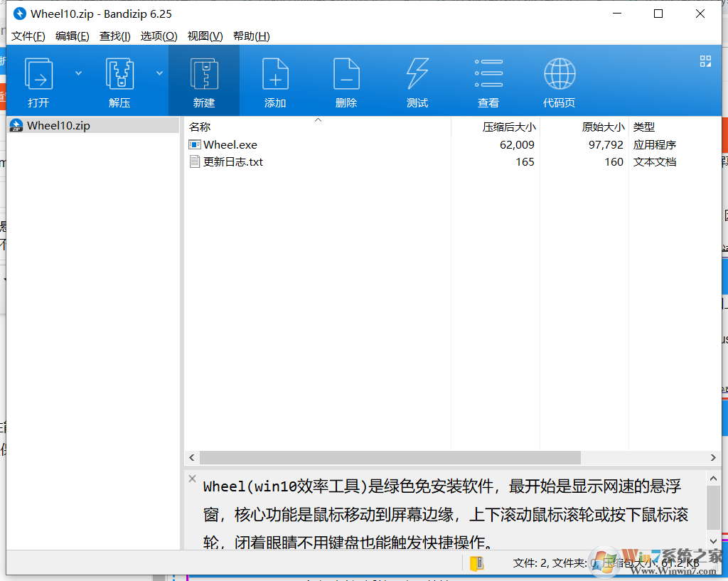Click the archive comment text about Wheel
This screenshot has width=728, height=581.
445,514
